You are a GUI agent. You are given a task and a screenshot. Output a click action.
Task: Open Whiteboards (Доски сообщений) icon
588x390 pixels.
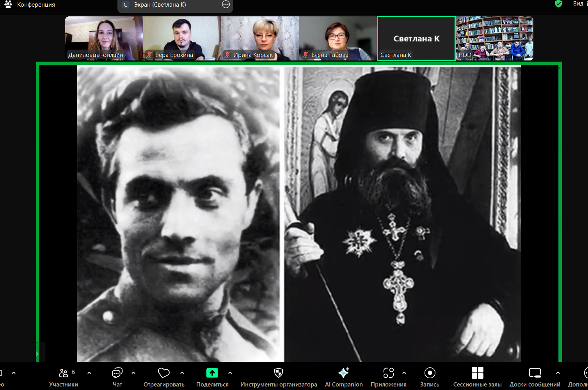[535, 373]
